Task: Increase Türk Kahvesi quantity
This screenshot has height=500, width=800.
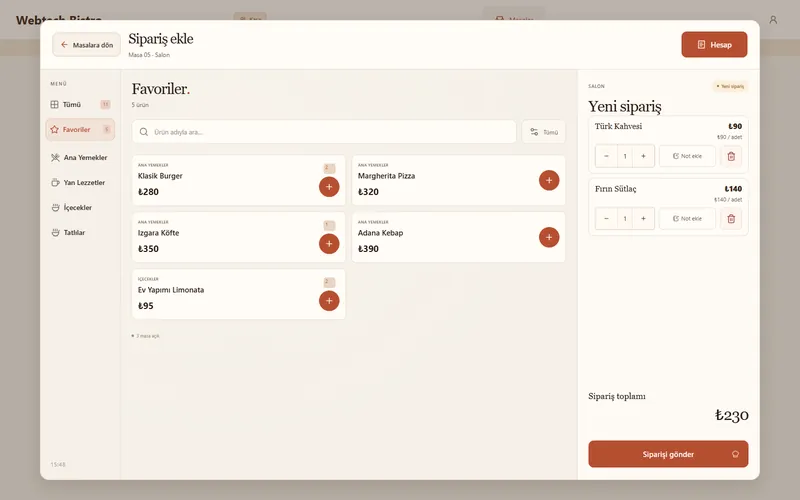Action: [x=643, y=156]
